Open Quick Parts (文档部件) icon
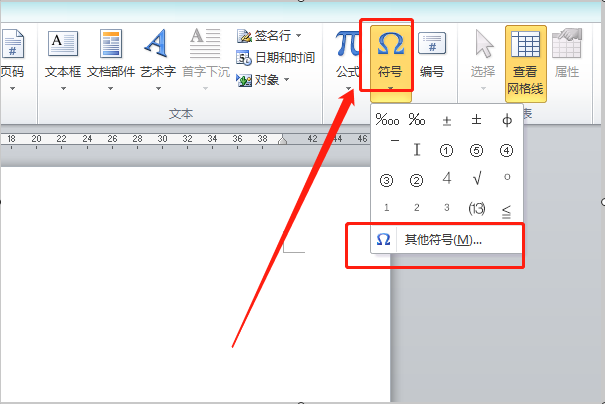This screenshot has width=605, height=404. pyautogui.click(x=111, y=44)
